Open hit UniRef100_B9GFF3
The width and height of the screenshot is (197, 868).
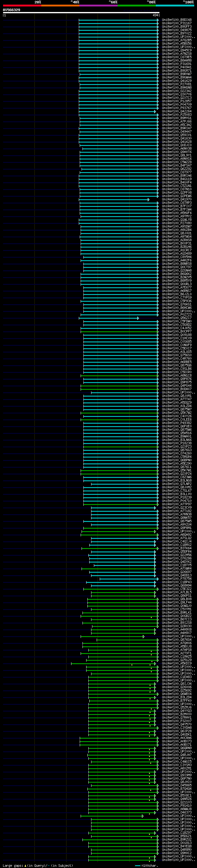point(177,26)
